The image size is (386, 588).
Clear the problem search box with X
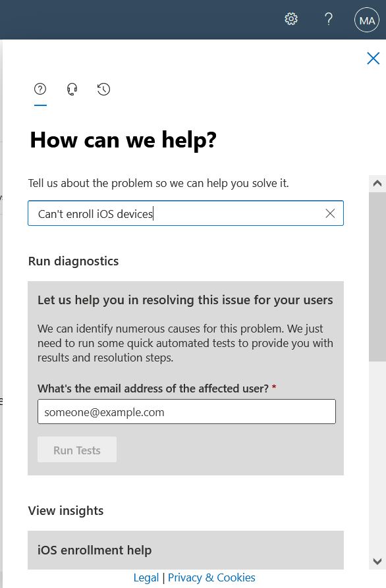(x=330, y=213)
